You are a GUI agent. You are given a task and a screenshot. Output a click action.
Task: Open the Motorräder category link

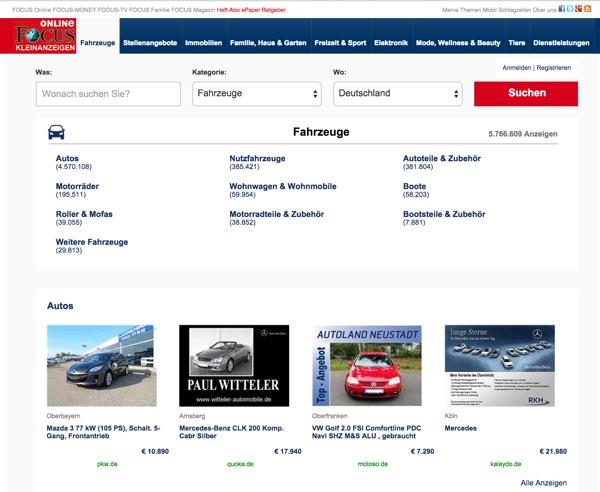pos(77,186)
